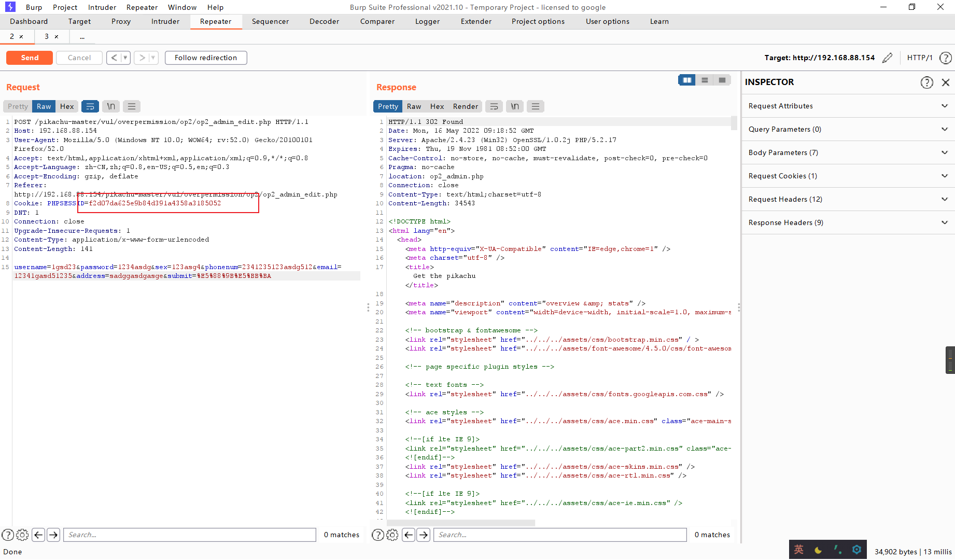Click the orange Send button
955x560 pixels.
[30, 58]
